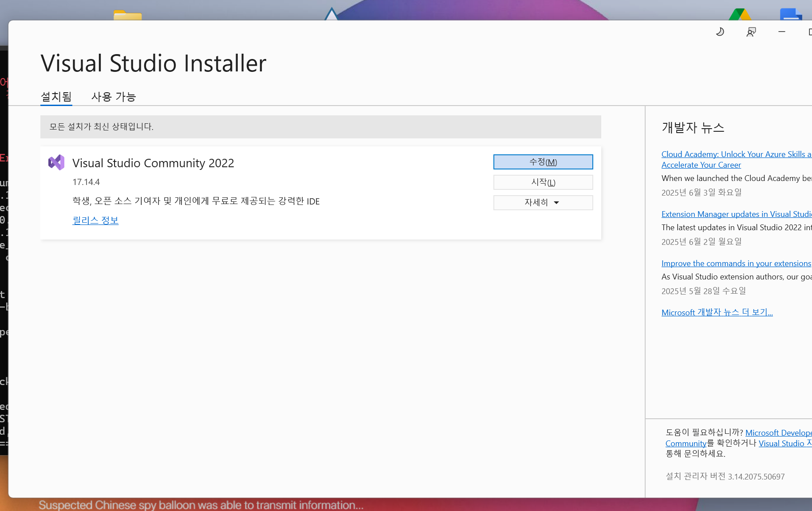Image resolution: width=812 pixels, height=511 pixels.
Task: Click the 시작(L) button
Action: click(543, 182)
